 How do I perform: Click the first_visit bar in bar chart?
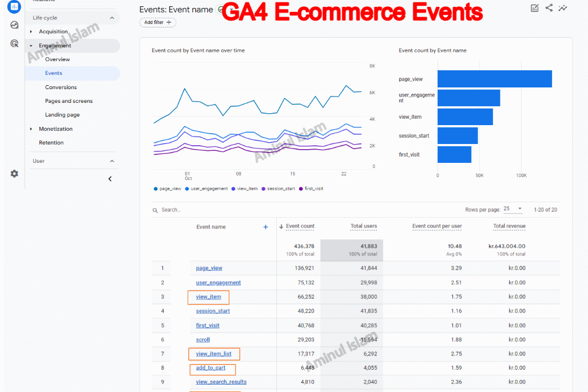tap(454, 154)
